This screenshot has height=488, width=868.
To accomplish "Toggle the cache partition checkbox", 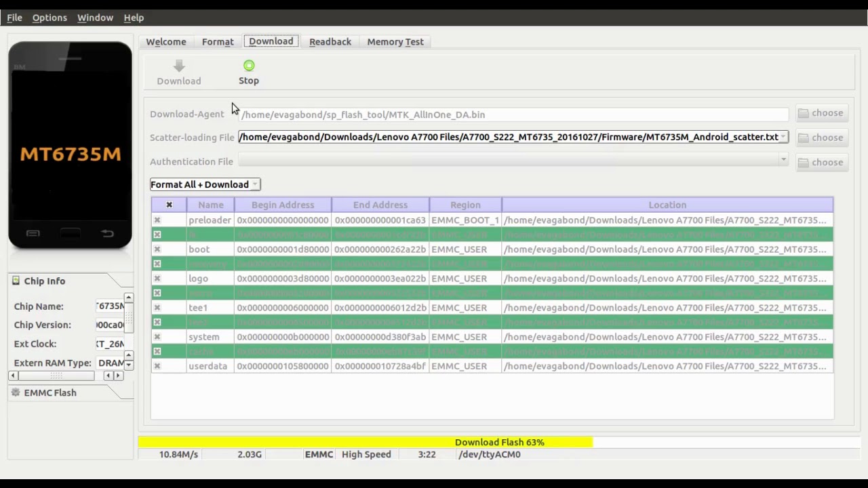I will (x=157, y=351).
